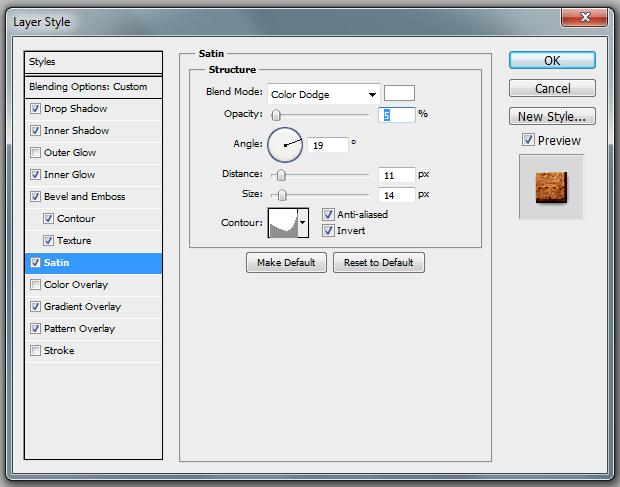Click the Distance value input field
The height and width of the screenshot is (487, 620).
397,175
